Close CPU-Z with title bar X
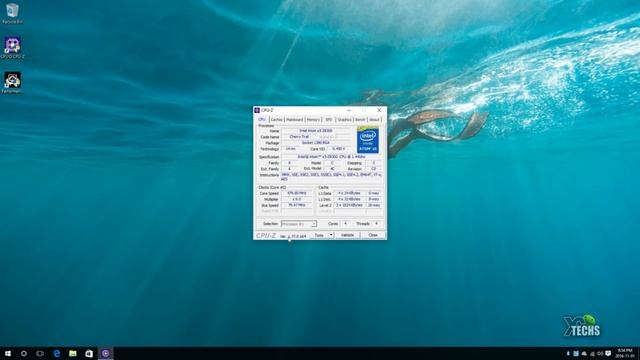The width and height of the screenshot is (640, 360). [379, 110]
